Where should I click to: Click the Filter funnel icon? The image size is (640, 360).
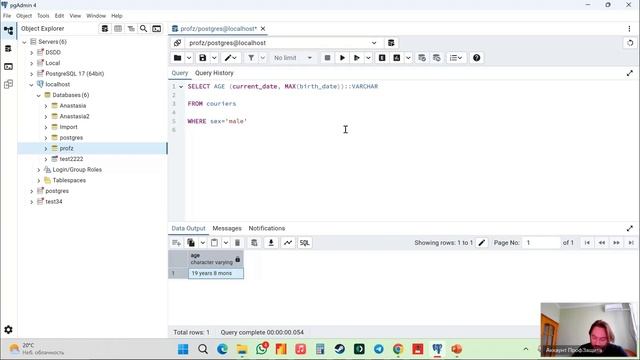point(251,58)
